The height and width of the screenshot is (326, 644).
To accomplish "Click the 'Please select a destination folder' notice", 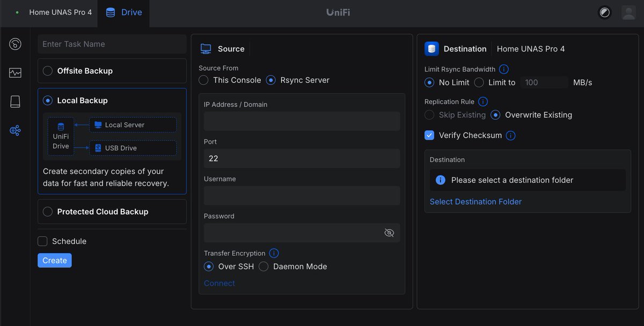I will coord(528,180).
